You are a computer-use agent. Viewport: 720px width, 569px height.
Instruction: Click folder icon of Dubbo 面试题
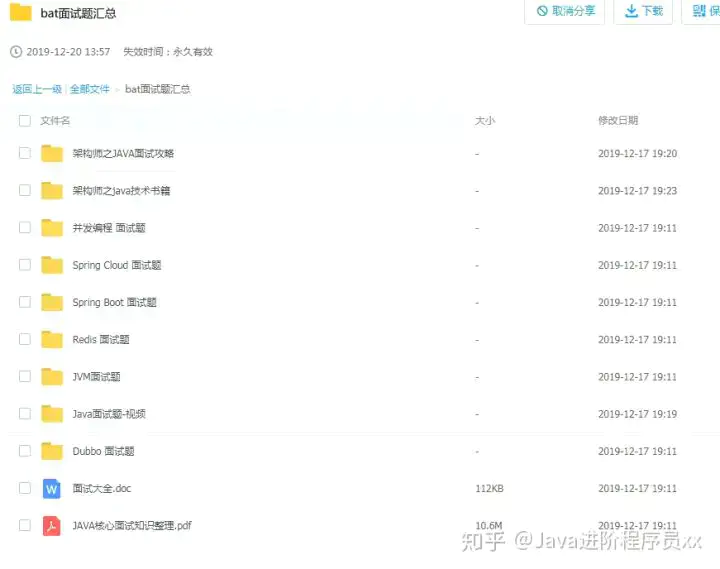[52, 451]
